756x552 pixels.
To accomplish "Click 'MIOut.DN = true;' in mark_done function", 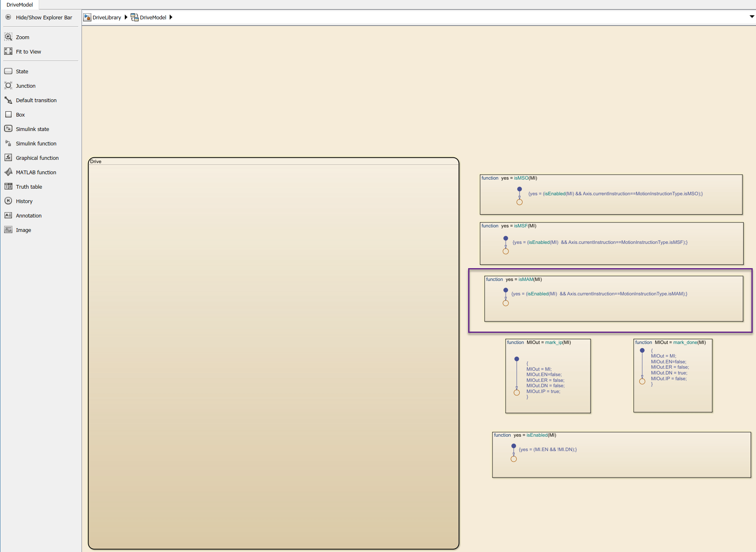I will point(669,373).
